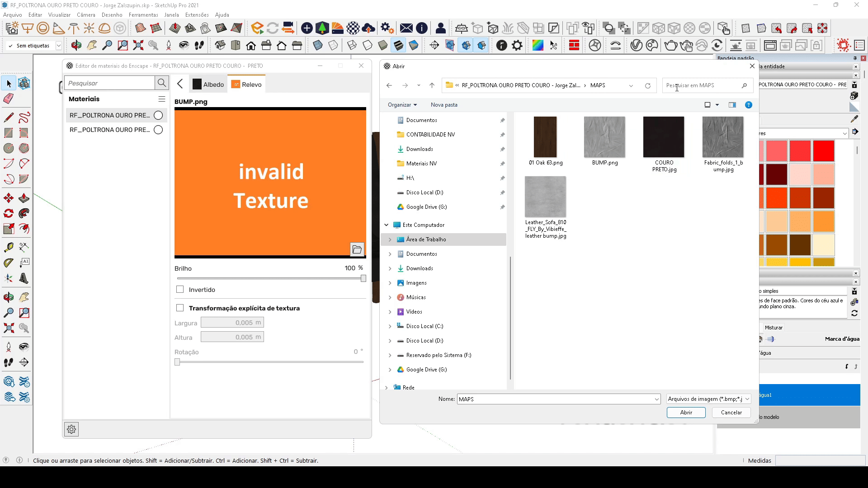Select the Tape Measure tool

click(x=9, y=247)
